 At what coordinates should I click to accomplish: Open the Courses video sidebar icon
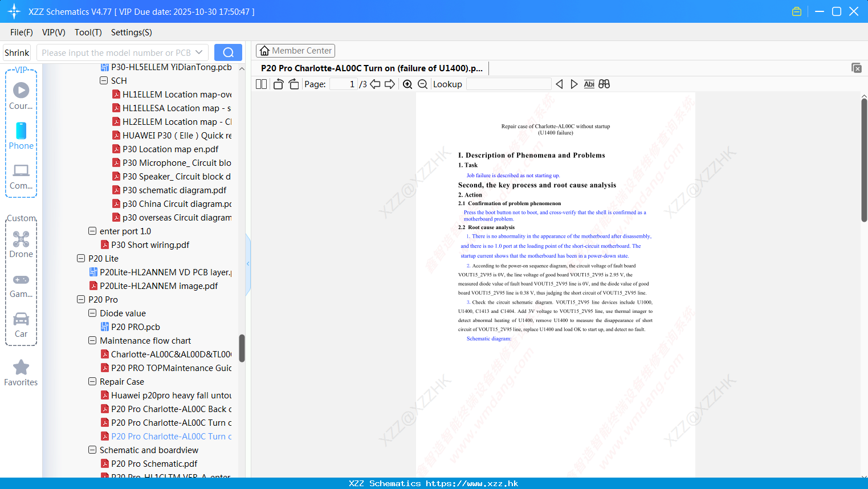[21, 96]
